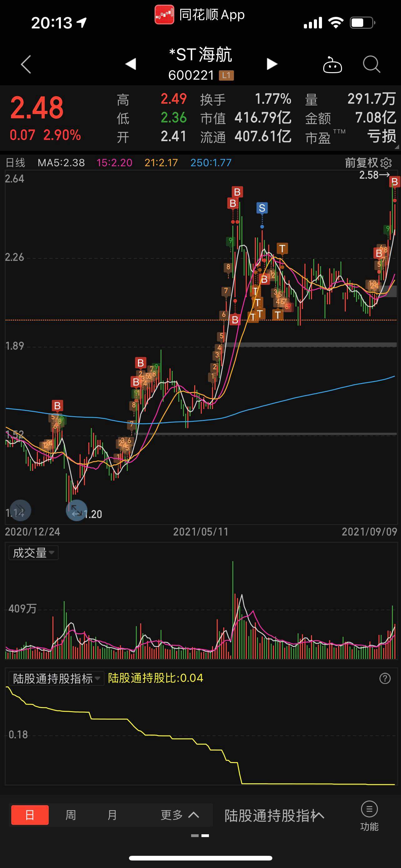The height and width of the screenshot is (868, 401).
Task: Expand the bottom 陆股通持股指标 selector
Action: (275, 816)
